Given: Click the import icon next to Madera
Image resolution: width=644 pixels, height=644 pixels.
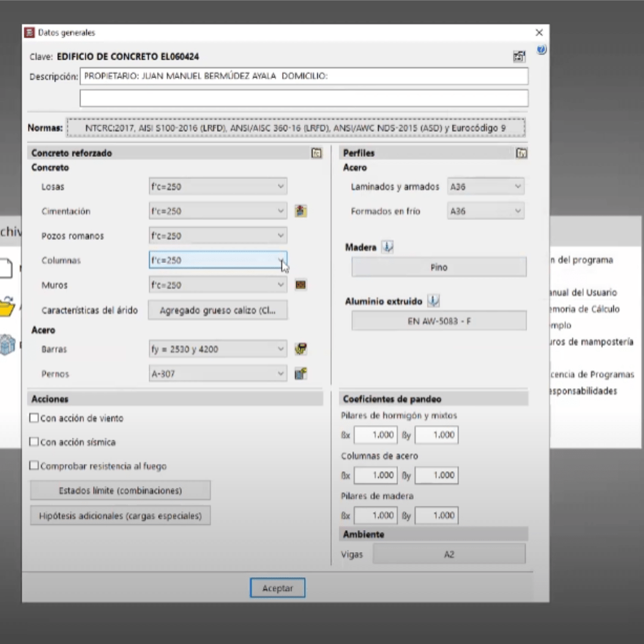Looking at the screenshot, I should tap(388, 247).
